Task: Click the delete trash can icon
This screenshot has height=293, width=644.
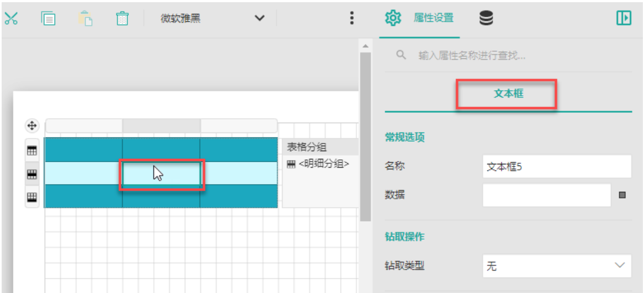Action: click(x=122, y=18)
